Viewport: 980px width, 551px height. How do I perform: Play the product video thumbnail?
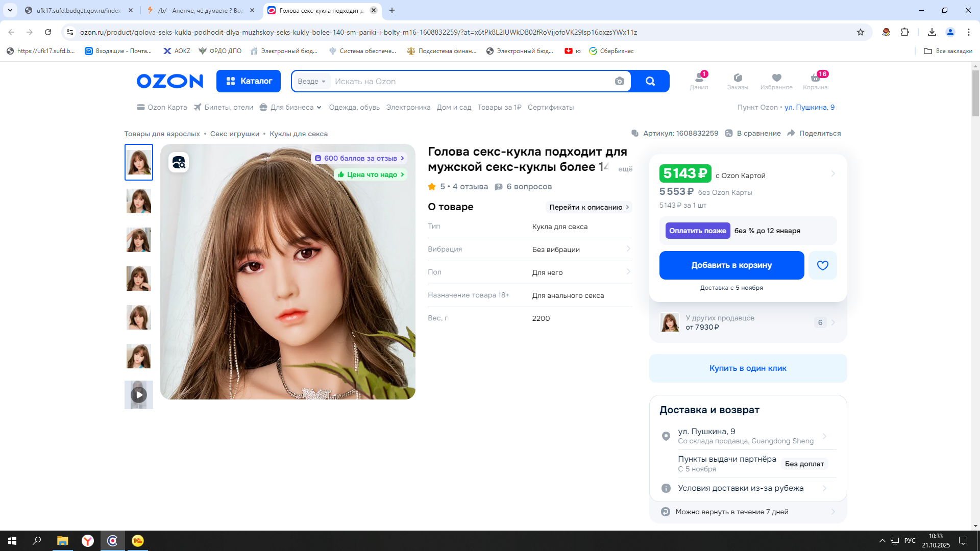139,395
